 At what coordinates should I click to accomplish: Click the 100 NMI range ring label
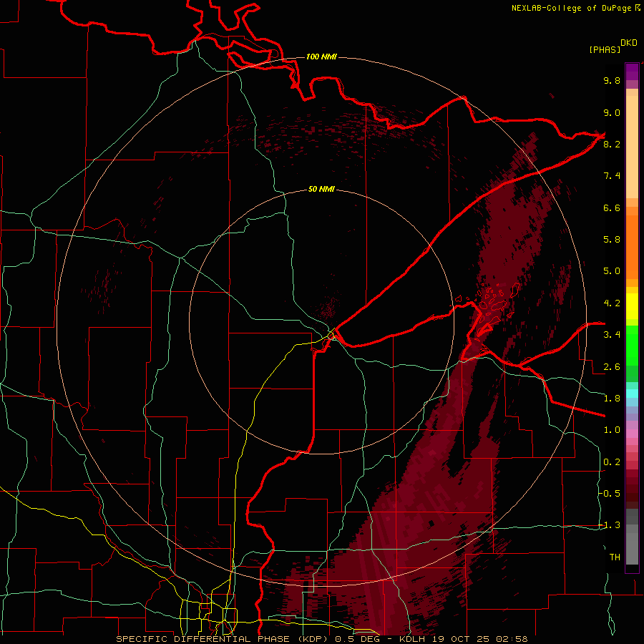tap(321, 57)
